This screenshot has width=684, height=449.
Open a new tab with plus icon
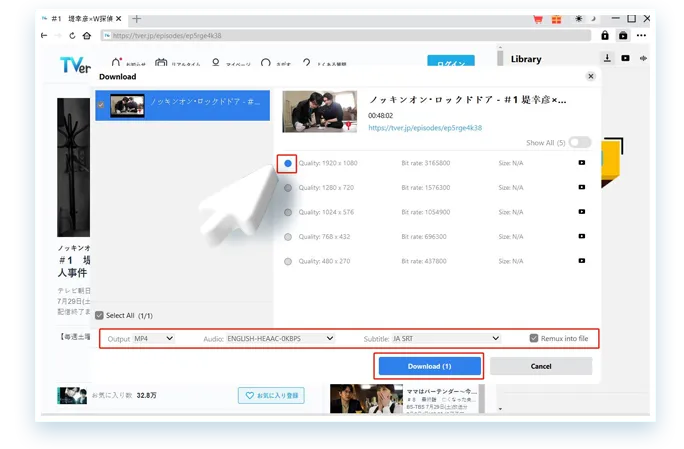[137, 19]
